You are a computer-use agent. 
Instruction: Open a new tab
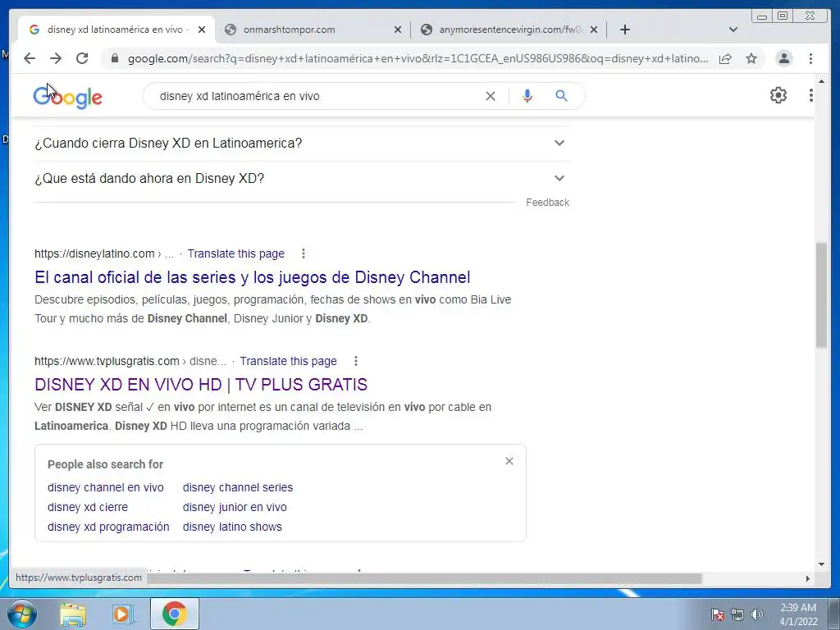pyautogui.click(x=624, y=30)
